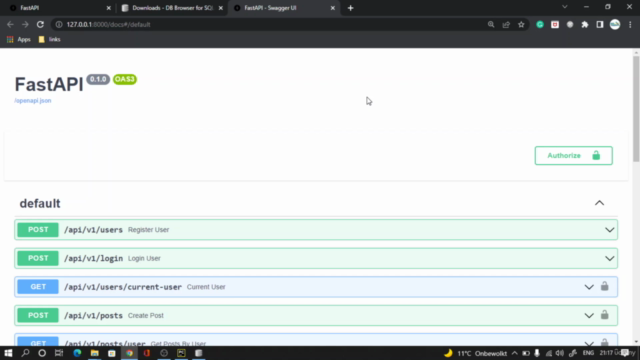This screenshot has width=640, height=360.
Task: Expand POST /api/v1/users Register User
Action: pos(316,230)
